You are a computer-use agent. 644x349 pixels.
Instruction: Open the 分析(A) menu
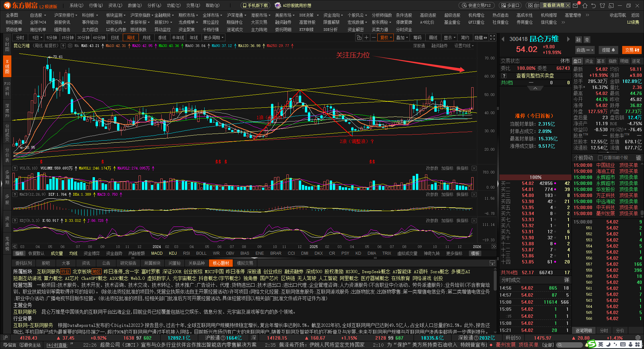(154, 5)
